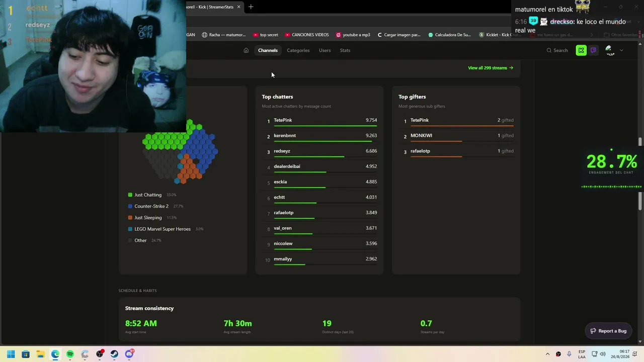Viewport: 644px width, 362px height.
Task: Switch to the Channels tab
Action: point(268,50)
